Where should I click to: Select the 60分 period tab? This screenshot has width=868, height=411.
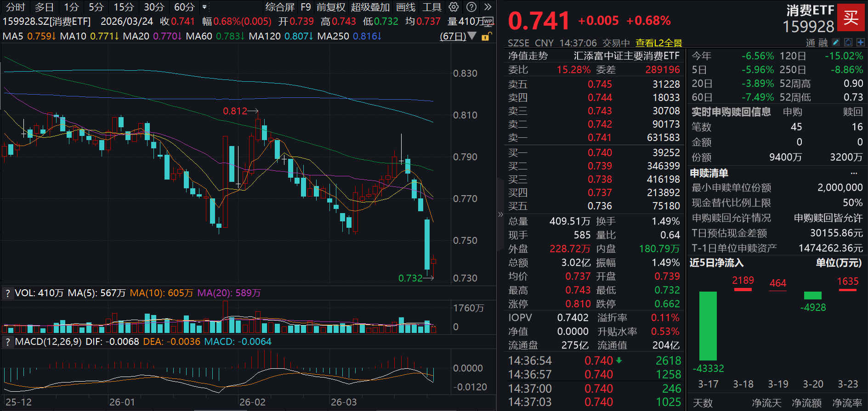pos(184,7)
